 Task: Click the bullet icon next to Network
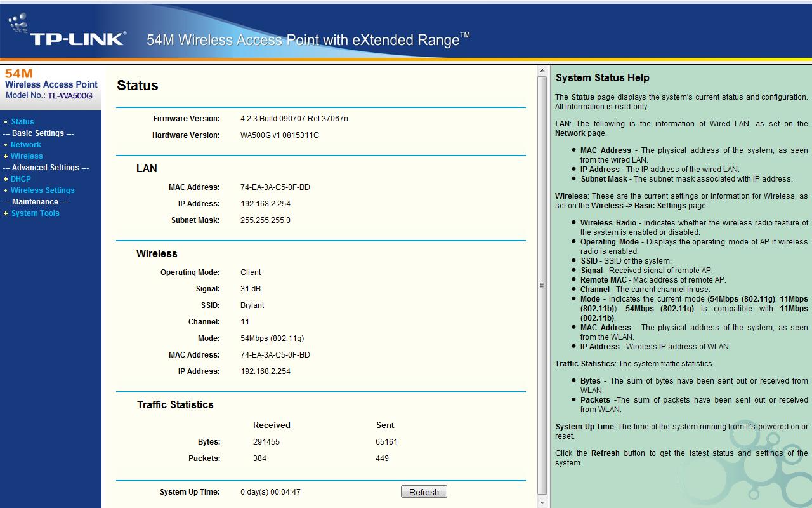tap(6, 144)
